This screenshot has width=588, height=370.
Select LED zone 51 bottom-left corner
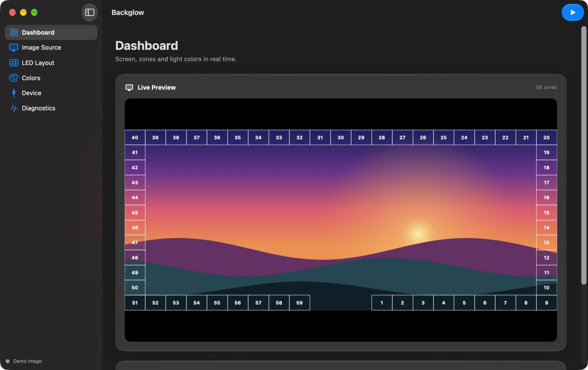pos(135,303)
